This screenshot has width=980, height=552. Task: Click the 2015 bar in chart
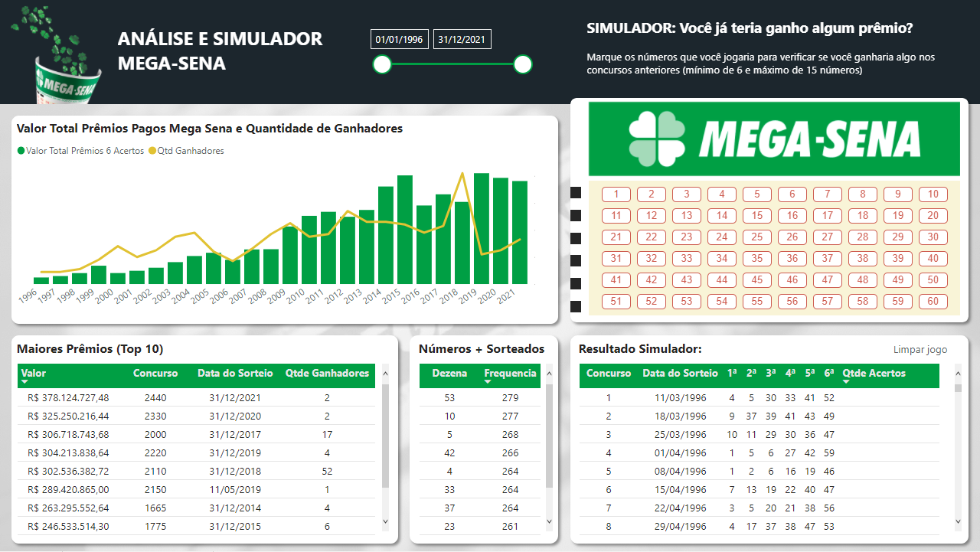coord(405,230)
